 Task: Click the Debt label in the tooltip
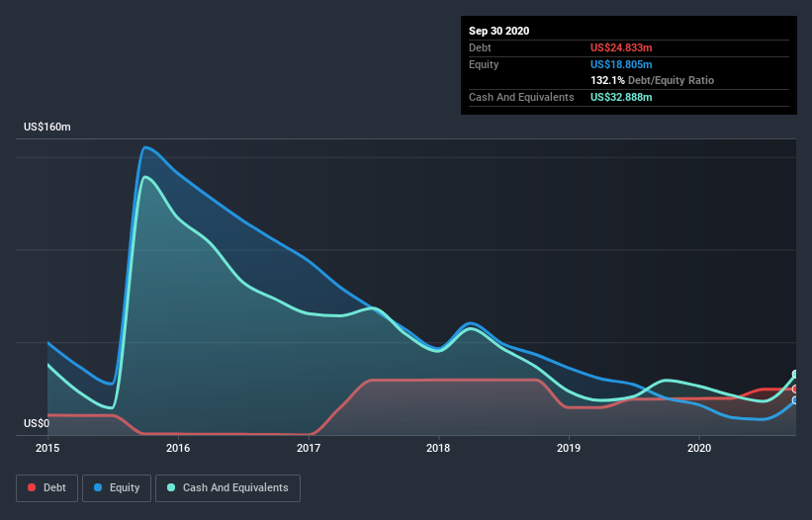480,47
